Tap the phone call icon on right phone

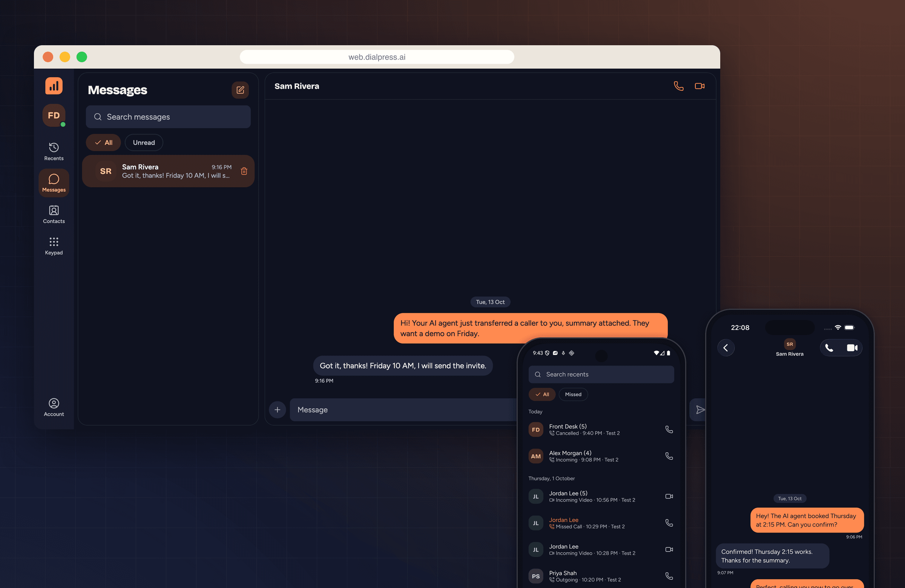829,348
